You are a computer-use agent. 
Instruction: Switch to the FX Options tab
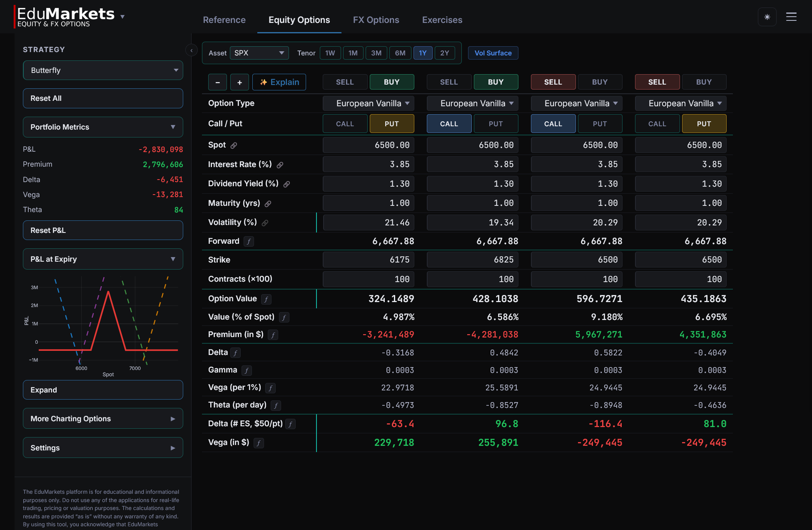[376, 20]
